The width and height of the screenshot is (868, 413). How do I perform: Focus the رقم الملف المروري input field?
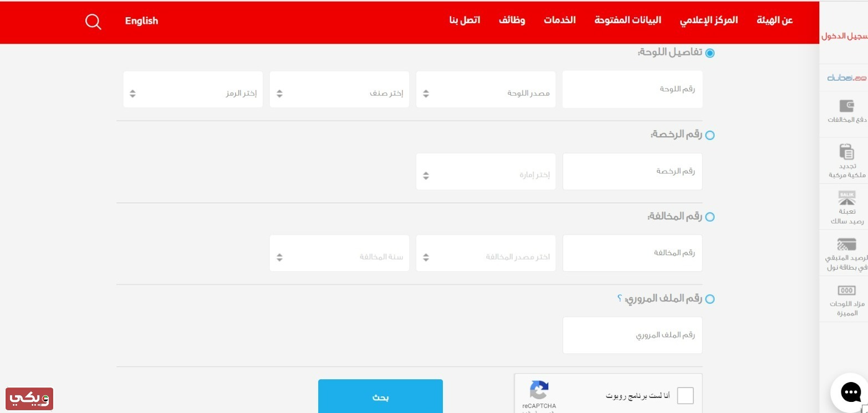click(632, 335)
